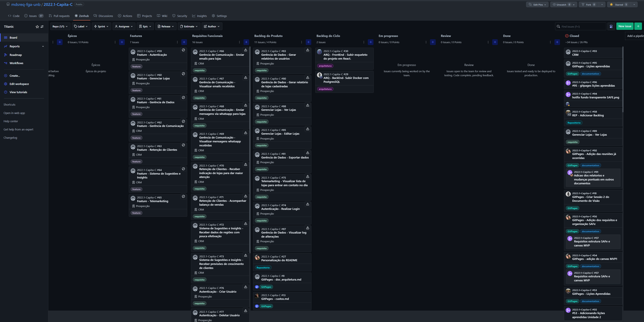
Task: Click the Find issues search field
Action: [x=580, y=26]
